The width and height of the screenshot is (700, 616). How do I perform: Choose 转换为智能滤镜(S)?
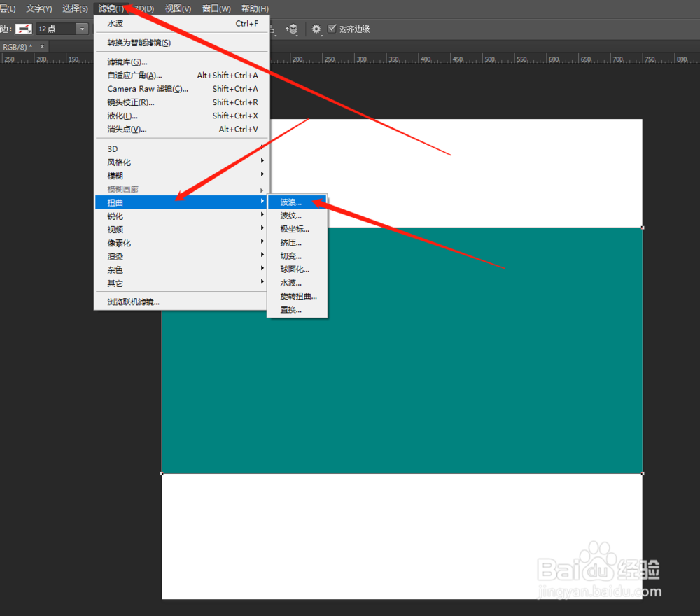(x=182, y=43)
